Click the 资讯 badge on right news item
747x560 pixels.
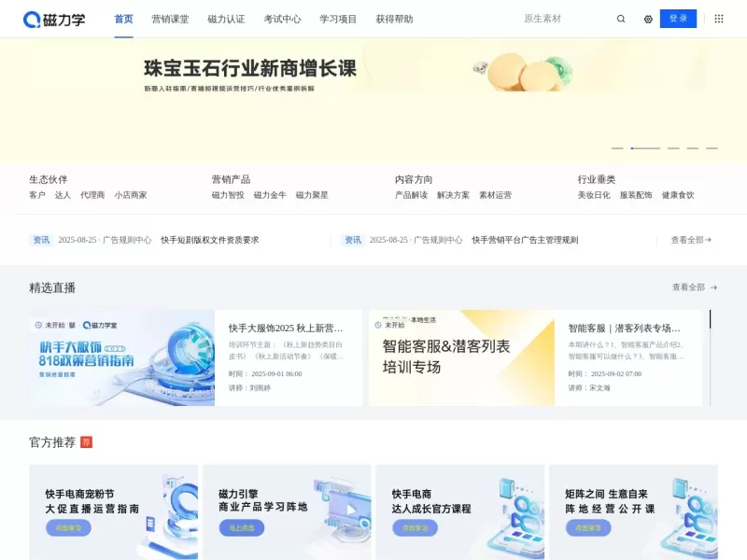(354, 239)
